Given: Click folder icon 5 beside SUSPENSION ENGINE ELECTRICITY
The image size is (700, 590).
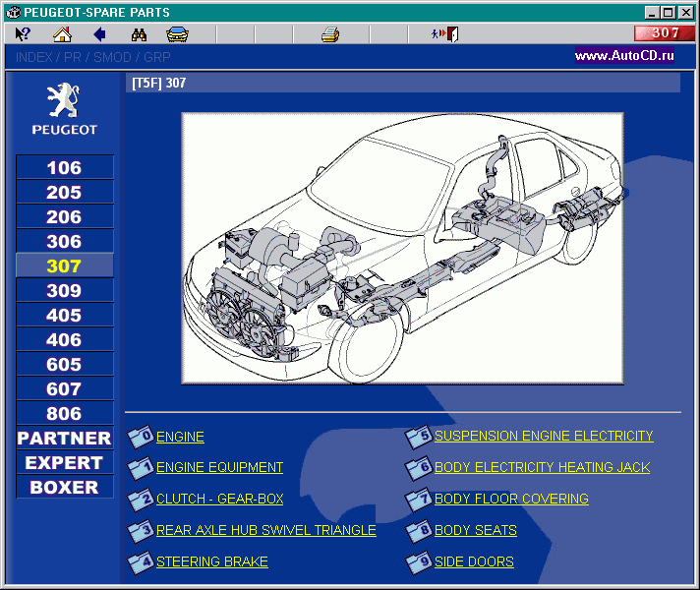Looking at the screenshot, I should click(x=418, y=436).
